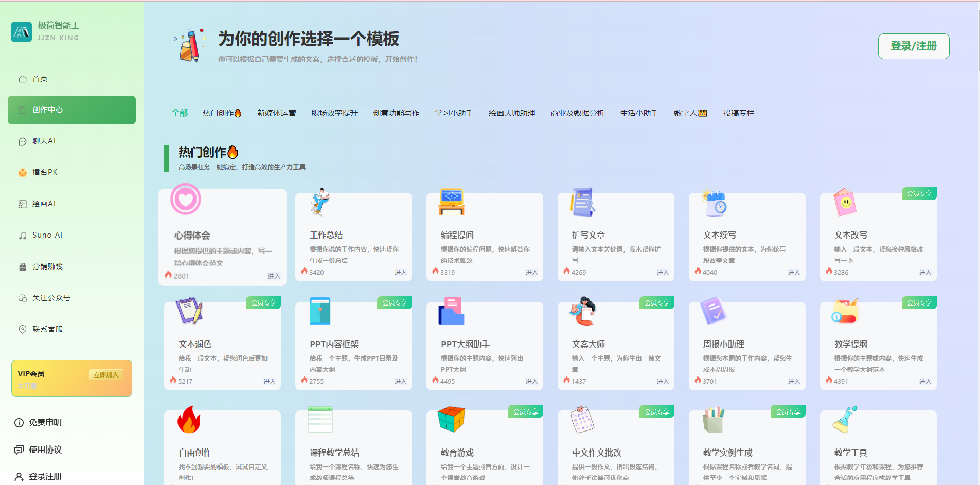
Task: Click the 极简智能王 logo
Action: [x=45, y=31]
